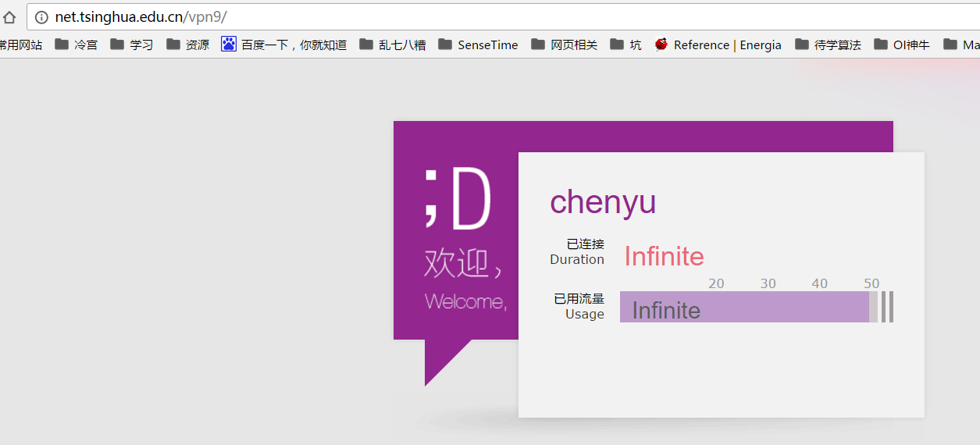980x445 pixels.
Task: Open the 网页相关 bookmark folder
Action: [x=565, y=44]
